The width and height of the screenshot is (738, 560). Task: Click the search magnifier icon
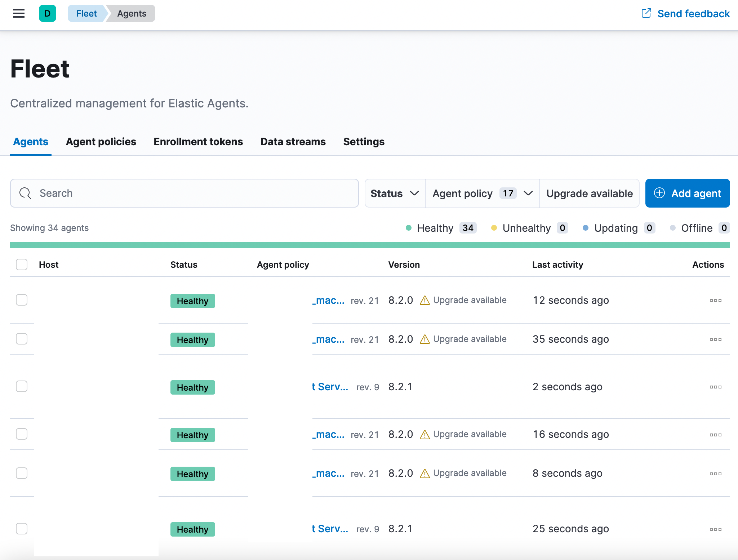click(x=25, y=193)
